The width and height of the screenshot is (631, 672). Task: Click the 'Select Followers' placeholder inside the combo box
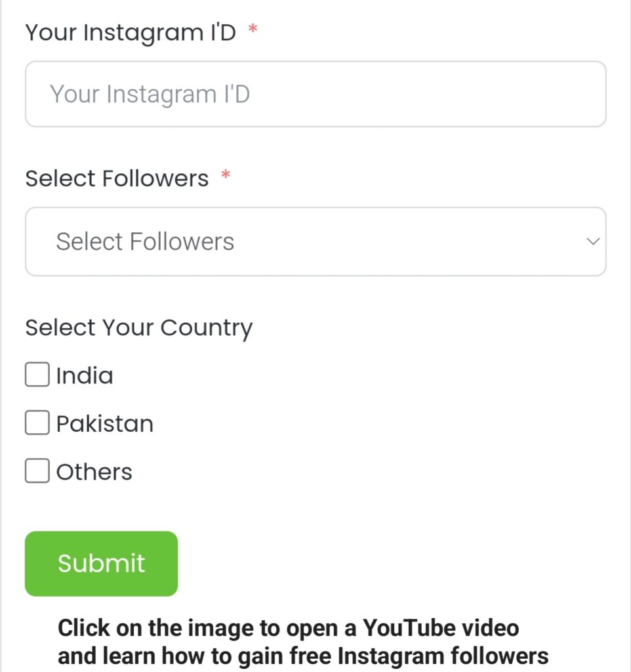(x=145, y=241)
